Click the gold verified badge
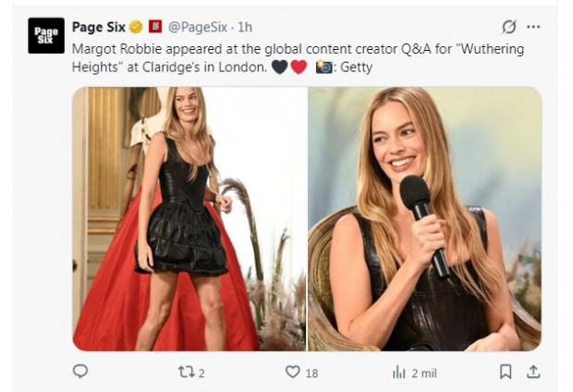Screen dimensions: 573x392 (135, 27)
